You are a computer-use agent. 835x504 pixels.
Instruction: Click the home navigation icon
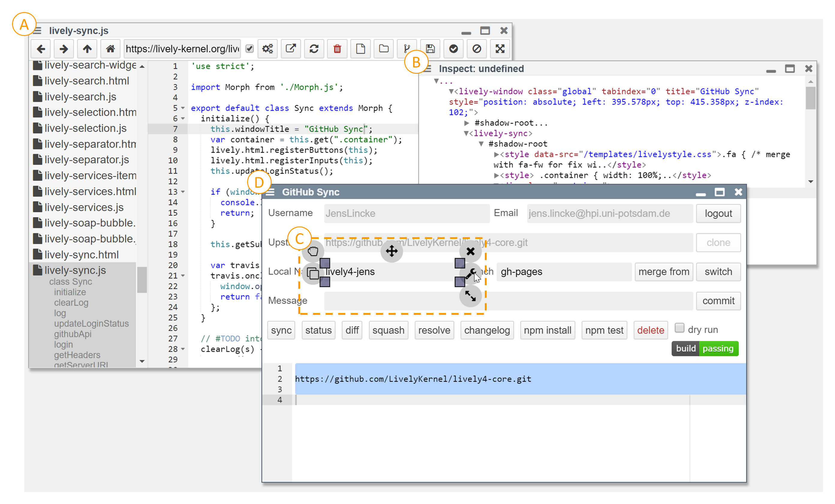point(110,49)
